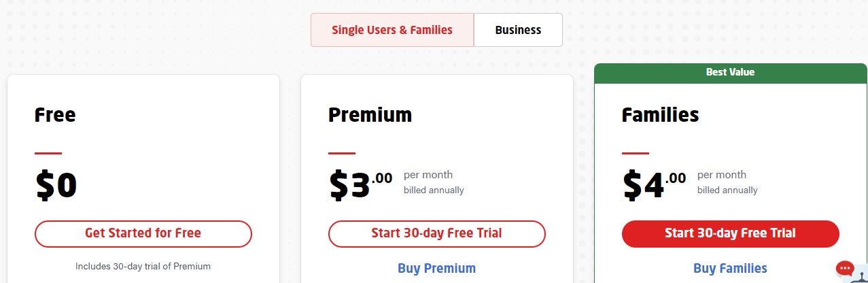Click Premium's 'billed annually' text

point(434,190)
